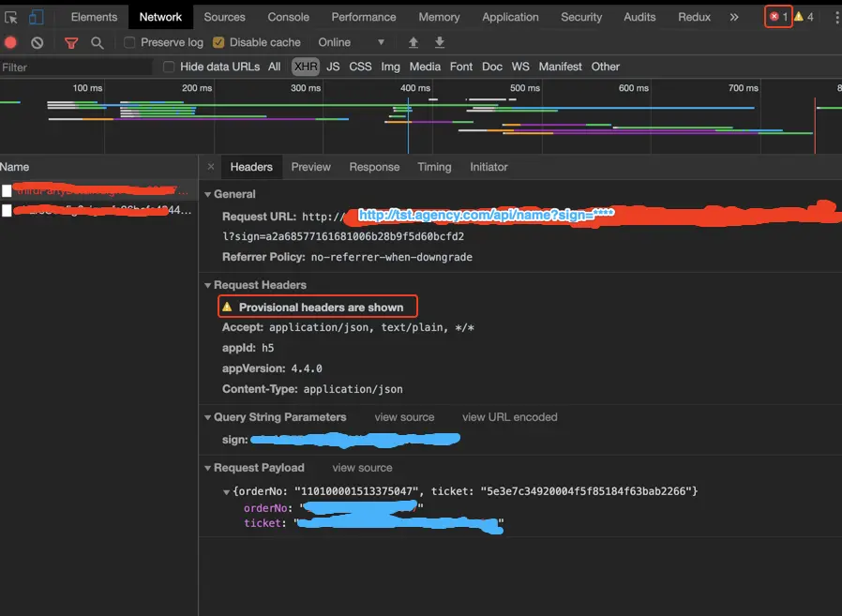Click the 400 ms timeline marker area
842x616 pixels.
[415, 88]
